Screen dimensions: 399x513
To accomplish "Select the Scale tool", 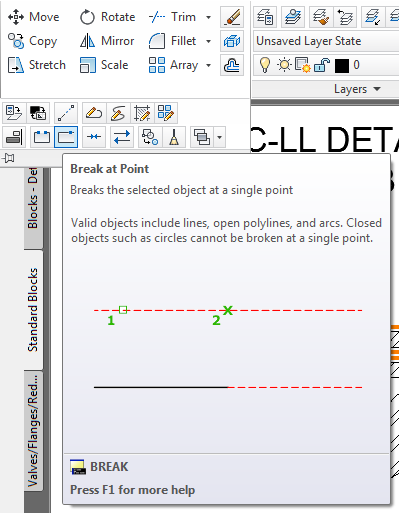I will click(x=104, y=65).
